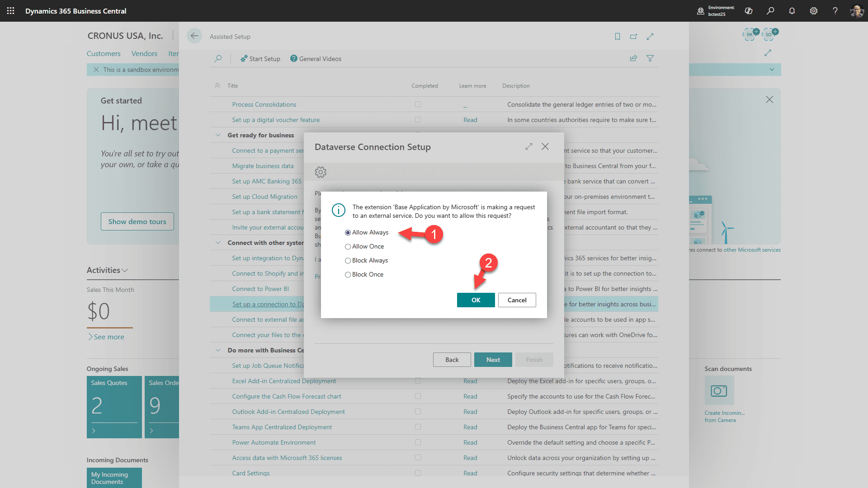This screenshot has width=868, height=488.
Task: Open search using the magnifier icon
Action: tap(770, 11)
